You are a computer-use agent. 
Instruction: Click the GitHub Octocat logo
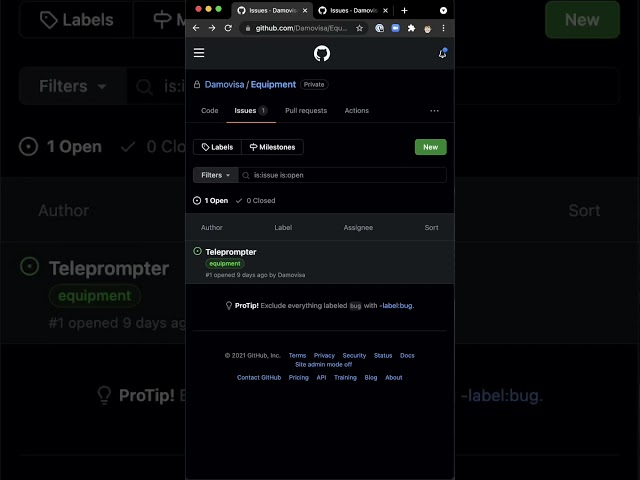click(x=322, y=53)
